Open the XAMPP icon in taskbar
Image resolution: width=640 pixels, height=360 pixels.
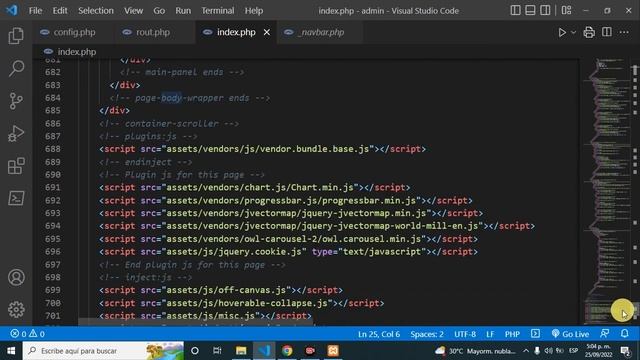[333, 351]
